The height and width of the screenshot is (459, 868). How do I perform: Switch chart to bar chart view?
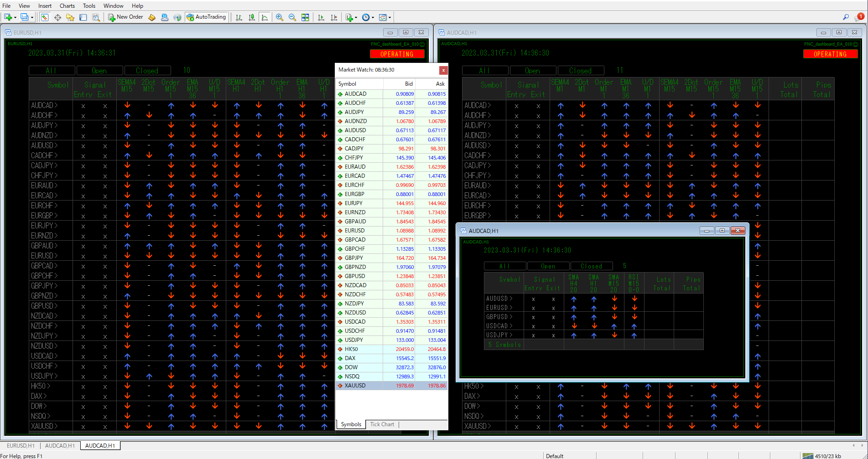coord(239,17)
